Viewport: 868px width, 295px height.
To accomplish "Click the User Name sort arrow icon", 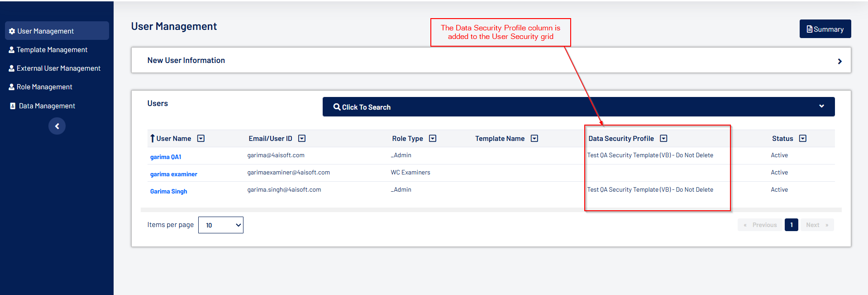I will pyautogui.click(x=153, y=138).
